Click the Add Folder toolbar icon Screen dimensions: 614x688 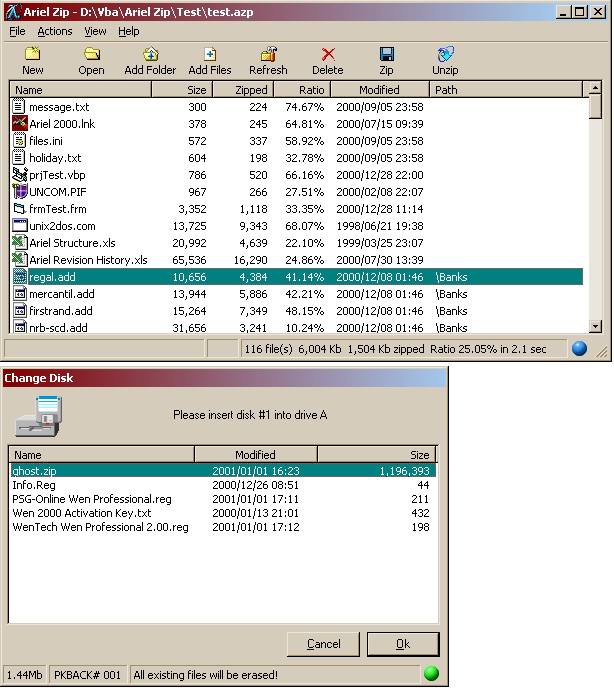(150, 55)
